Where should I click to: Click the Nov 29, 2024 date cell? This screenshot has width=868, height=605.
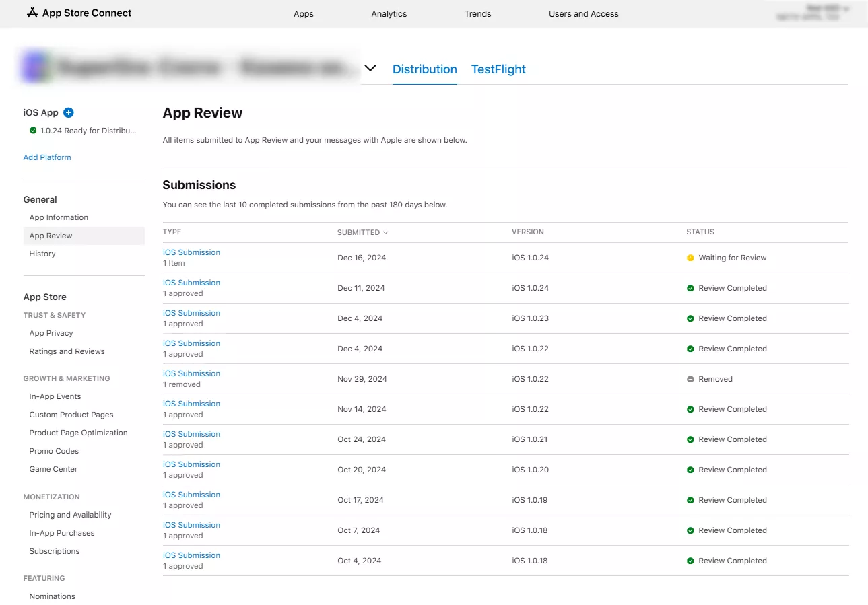pyautogui.click(x=362, y=379)
